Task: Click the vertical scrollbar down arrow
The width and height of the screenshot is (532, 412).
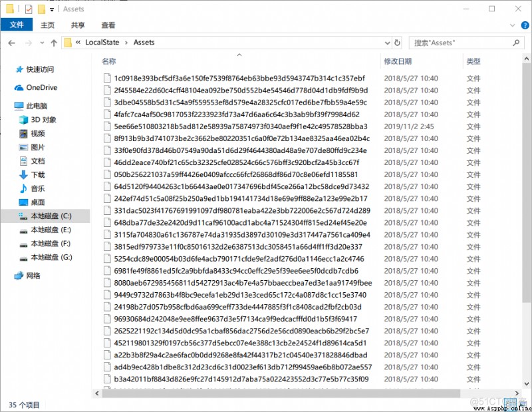Action: coord(526,384)
